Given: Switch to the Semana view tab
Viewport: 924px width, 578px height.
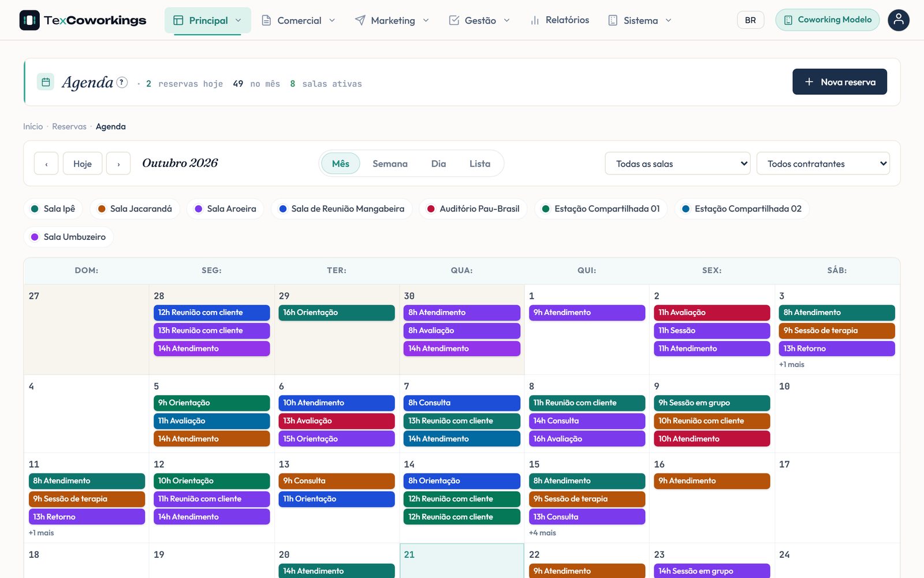Looking at the screenshot, I should click(x=390, y=164).
